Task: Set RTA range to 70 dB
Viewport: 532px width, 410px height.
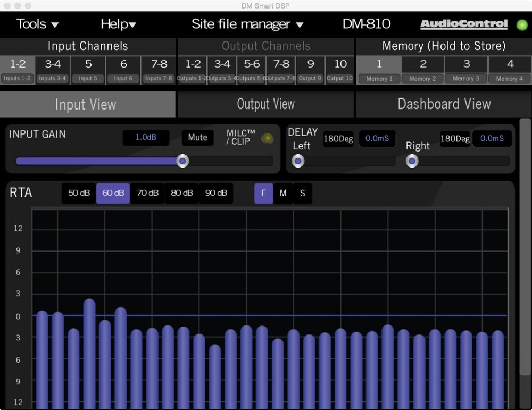Action: (147, 193)
